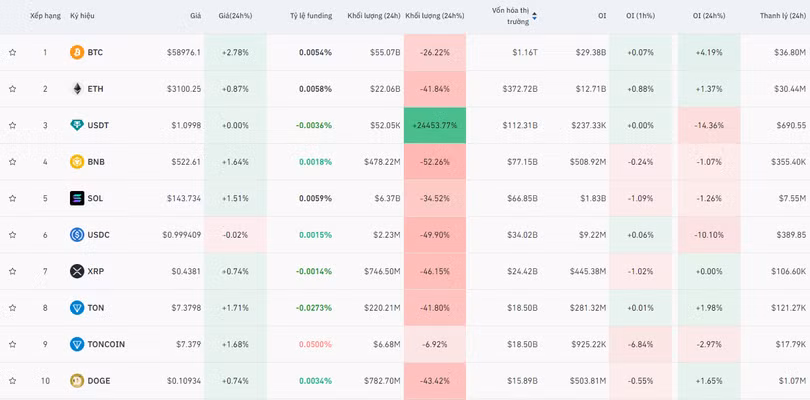The width and height of the screenshot is (810, 400).
Task: Click the Bitcoin BTC coin icon
Action: coord(77,52)
